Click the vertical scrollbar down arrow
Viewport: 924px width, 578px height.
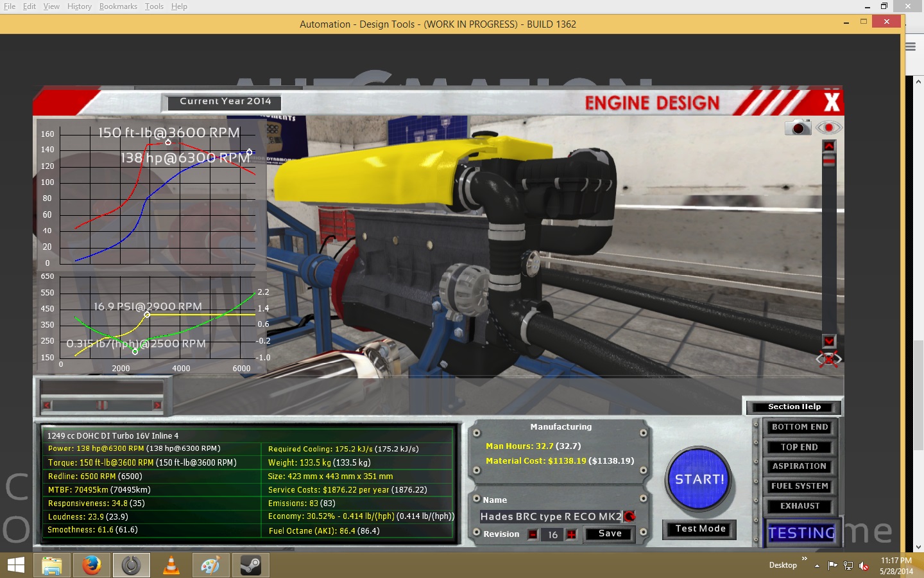(829, 341)
